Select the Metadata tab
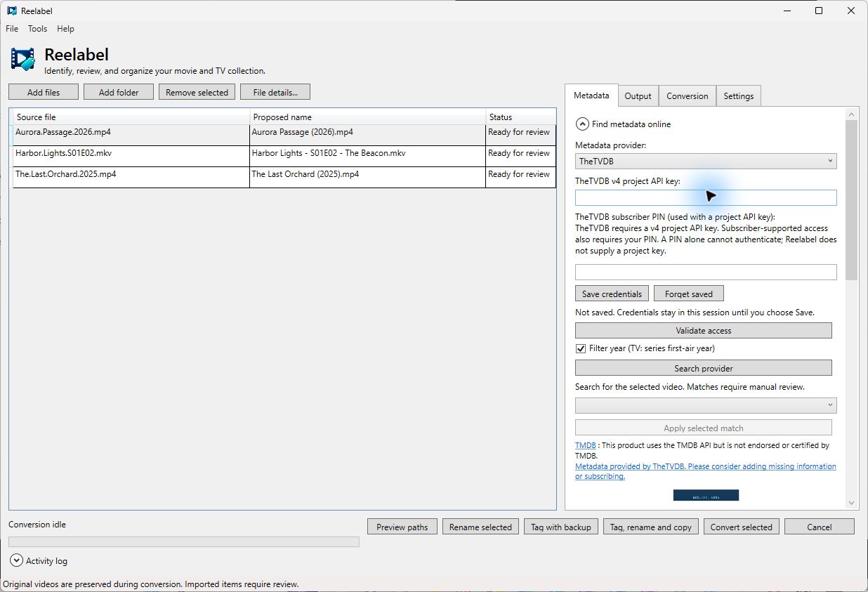 point(591,96)
